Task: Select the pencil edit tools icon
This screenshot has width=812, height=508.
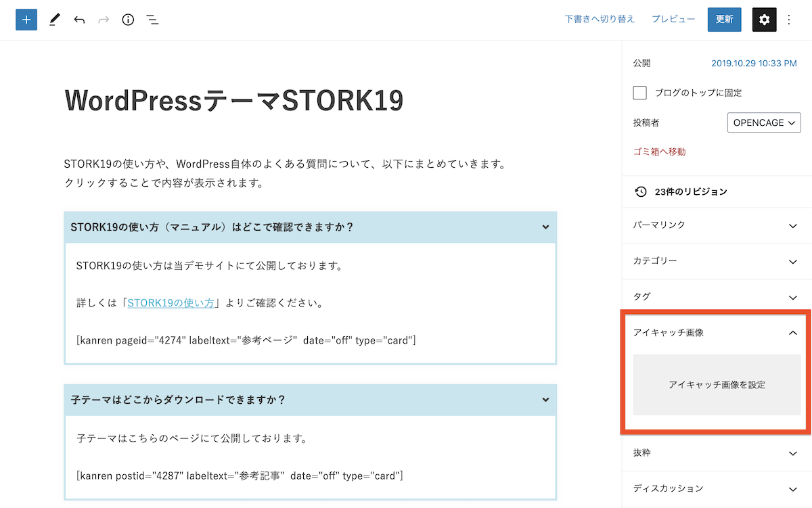Action: [55, 20]
